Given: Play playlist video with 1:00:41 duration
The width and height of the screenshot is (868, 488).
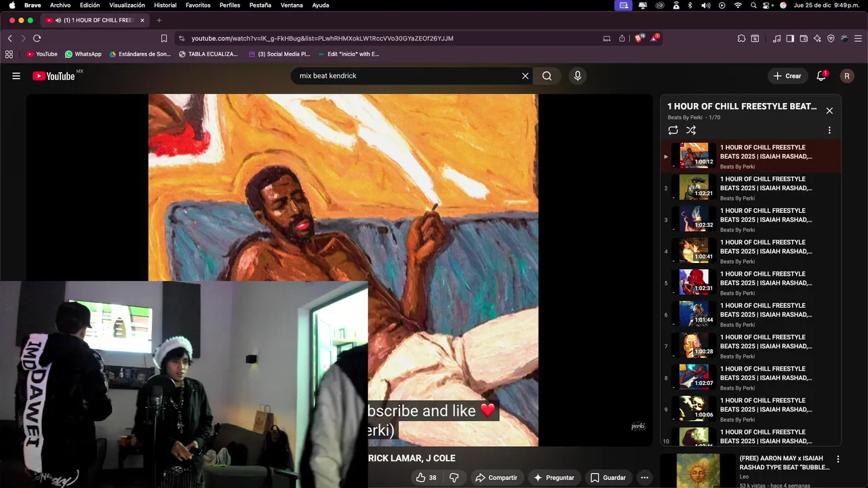Looking at the screenshot, I should (x=751, y=251).
